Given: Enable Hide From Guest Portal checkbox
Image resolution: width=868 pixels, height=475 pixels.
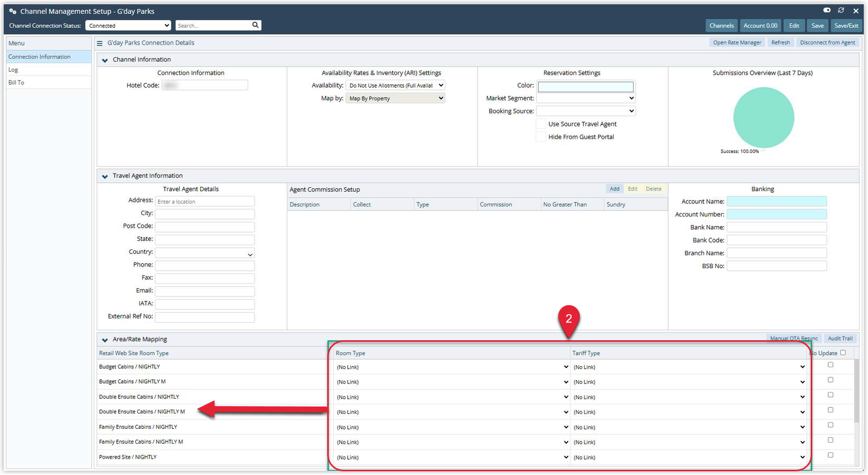Looking at the screenshot, I should tap(541, 137).
